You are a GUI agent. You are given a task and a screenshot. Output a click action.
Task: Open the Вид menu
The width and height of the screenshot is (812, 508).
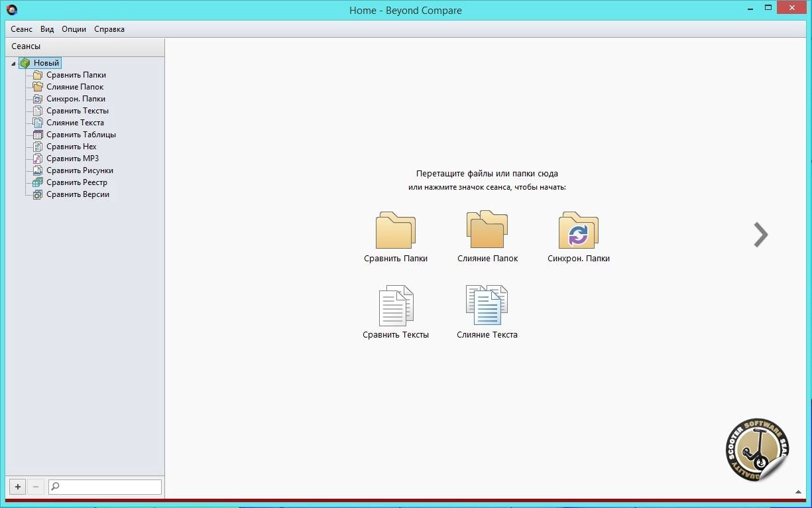[x=47, y=29]
